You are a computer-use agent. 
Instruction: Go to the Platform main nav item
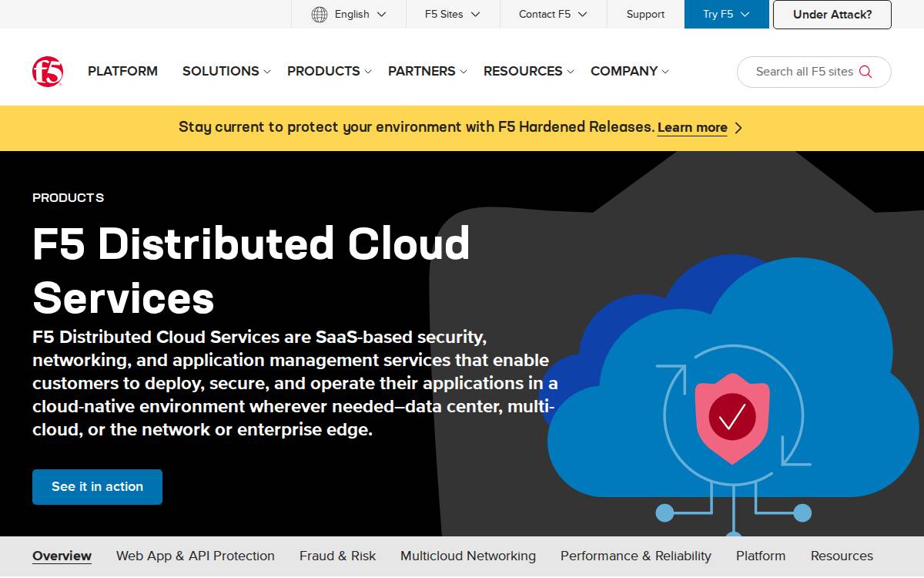pyautogui.click(x=122, y=71)
